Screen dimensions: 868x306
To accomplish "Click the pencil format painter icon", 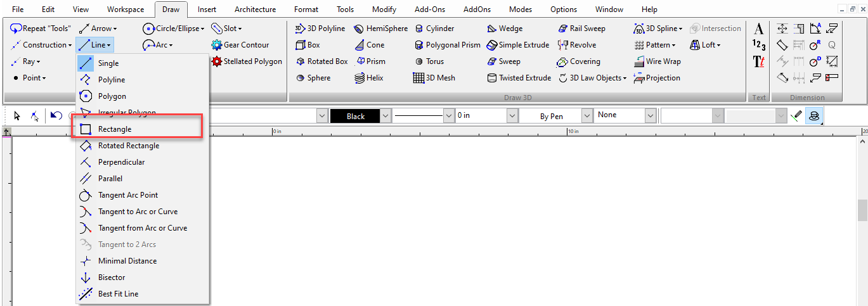I will (x=797, y=115).
